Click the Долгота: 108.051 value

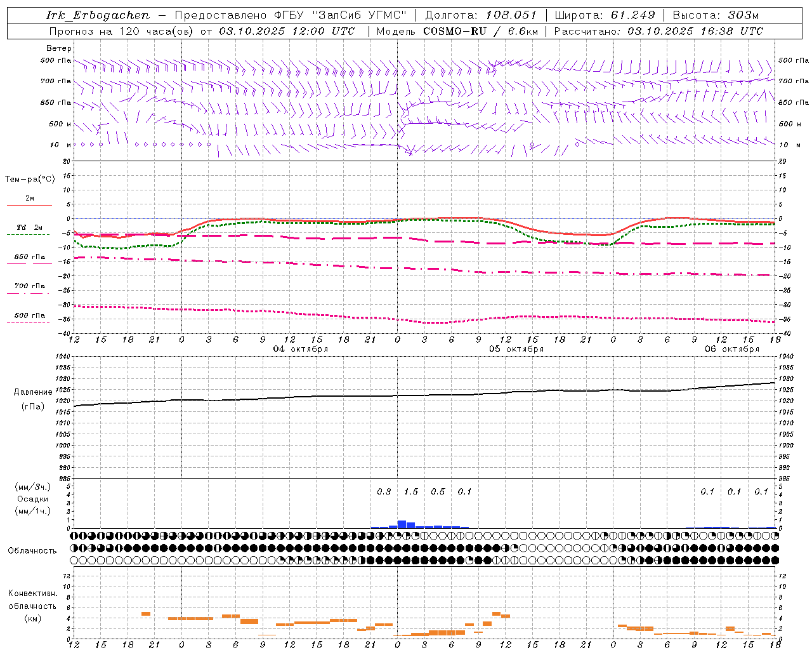(x=480, y=15)
